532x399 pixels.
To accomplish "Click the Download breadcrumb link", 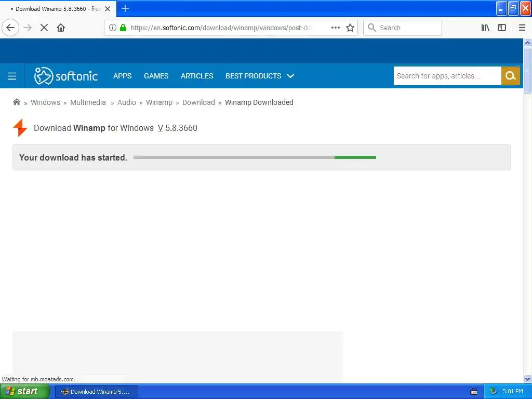I will coord(198,102).
